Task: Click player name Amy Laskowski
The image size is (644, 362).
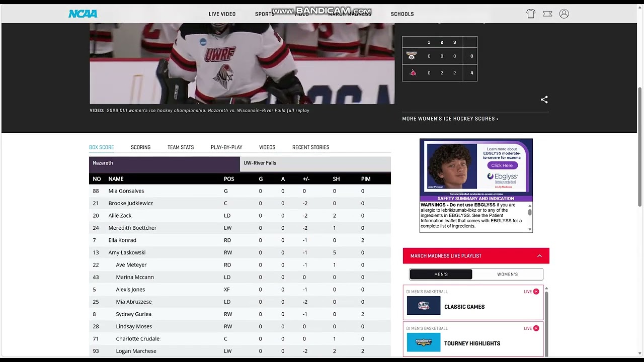Action: click(x=127, y=252)
